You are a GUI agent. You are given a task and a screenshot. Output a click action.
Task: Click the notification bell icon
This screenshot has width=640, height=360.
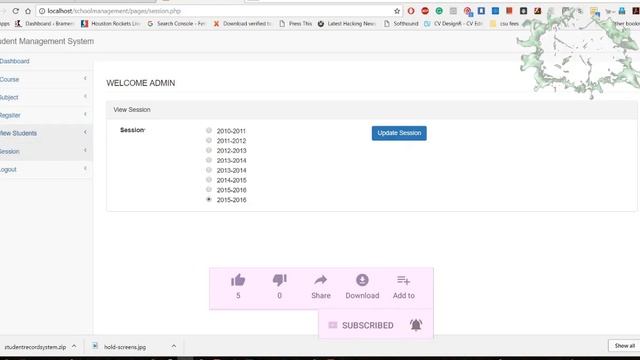(x=416, y=325)
